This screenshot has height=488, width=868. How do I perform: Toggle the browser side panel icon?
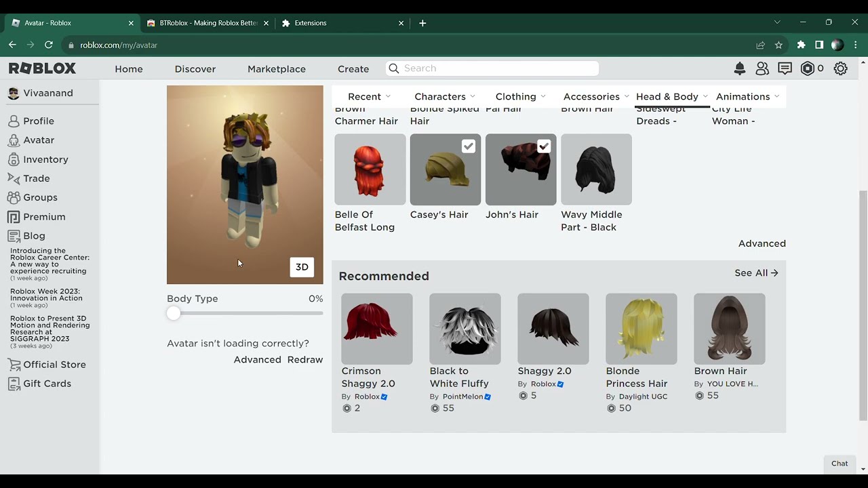(x=819, y=45)
